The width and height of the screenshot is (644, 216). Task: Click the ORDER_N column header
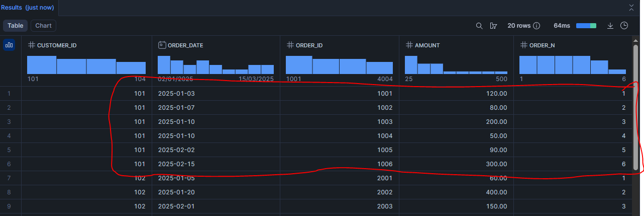coord(542,45)
